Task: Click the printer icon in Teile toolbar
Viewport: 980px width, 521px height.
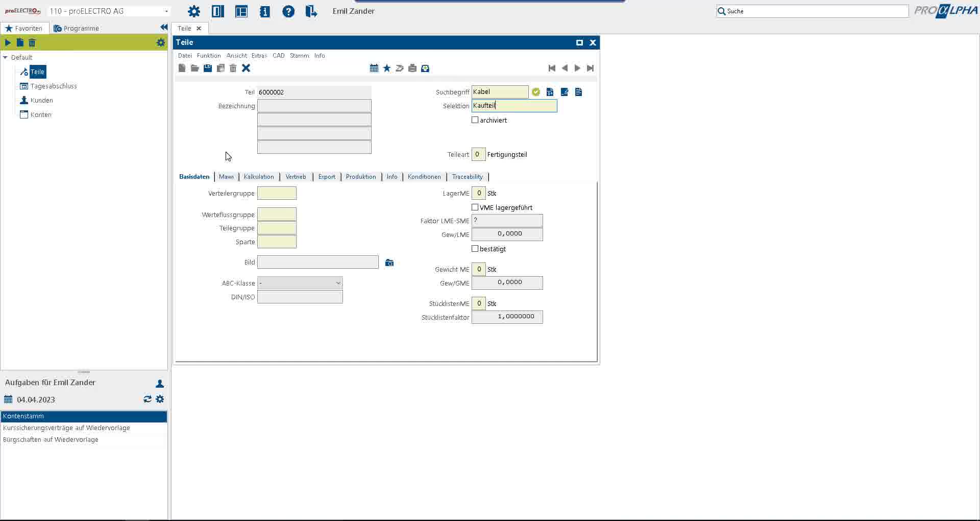Action: pos(412,68)
